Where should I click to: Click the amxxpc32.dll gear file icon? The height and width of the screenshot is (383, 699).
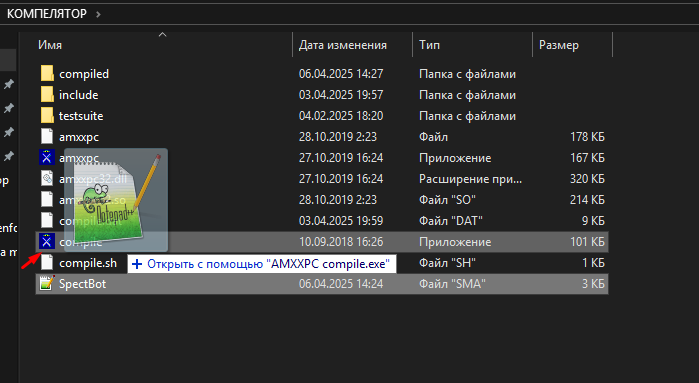click(x=47, y=178)
